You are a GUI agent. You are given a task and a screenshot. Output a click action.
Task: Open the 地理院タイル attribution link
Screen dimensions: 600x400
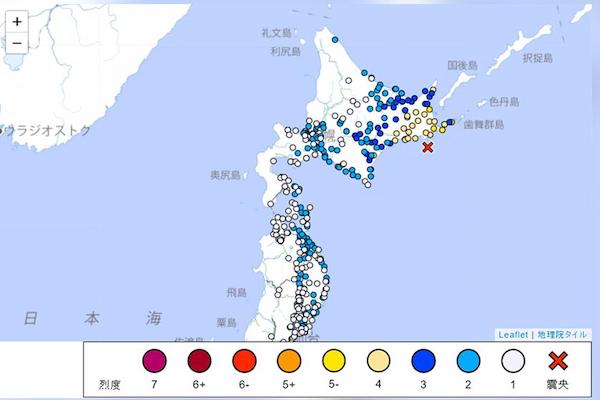click(562, 334)
